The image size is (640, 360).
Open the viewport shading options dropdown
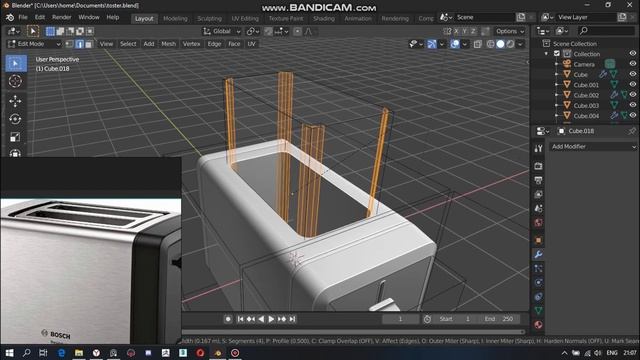(x=520, y=44)
